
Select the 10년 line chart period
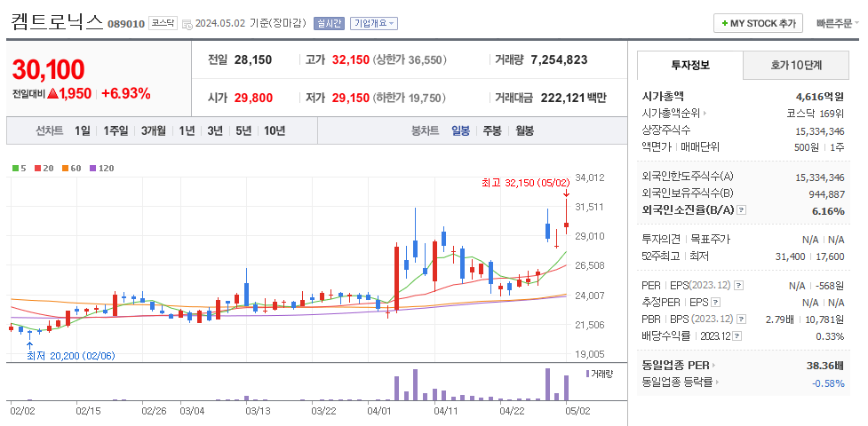tap(275, 131)
